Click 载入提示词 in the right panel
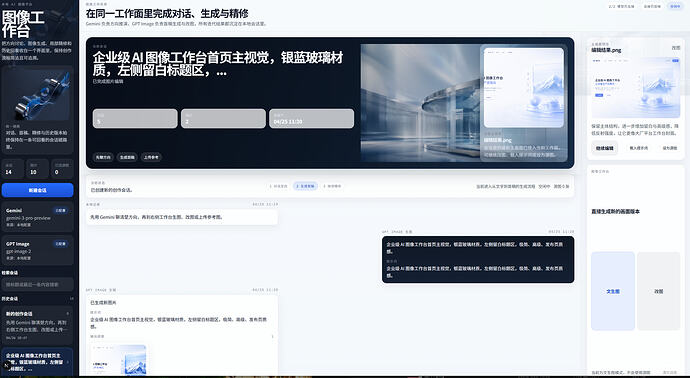Screen dimensions: 690x378 click(639, 148)
